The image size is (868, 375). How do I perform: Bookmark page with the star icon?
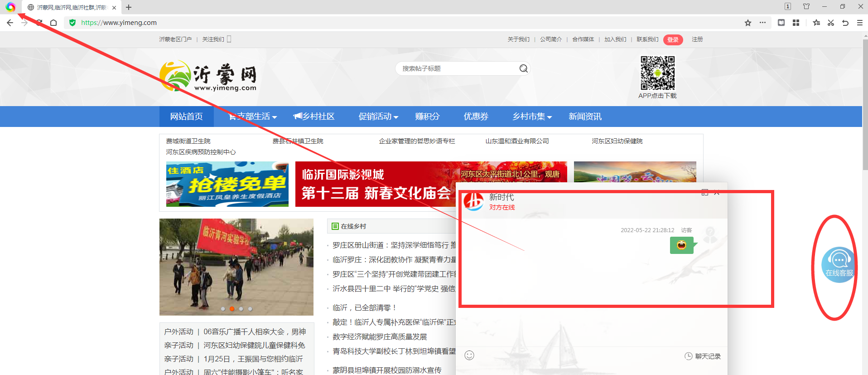tap(748, 23)
